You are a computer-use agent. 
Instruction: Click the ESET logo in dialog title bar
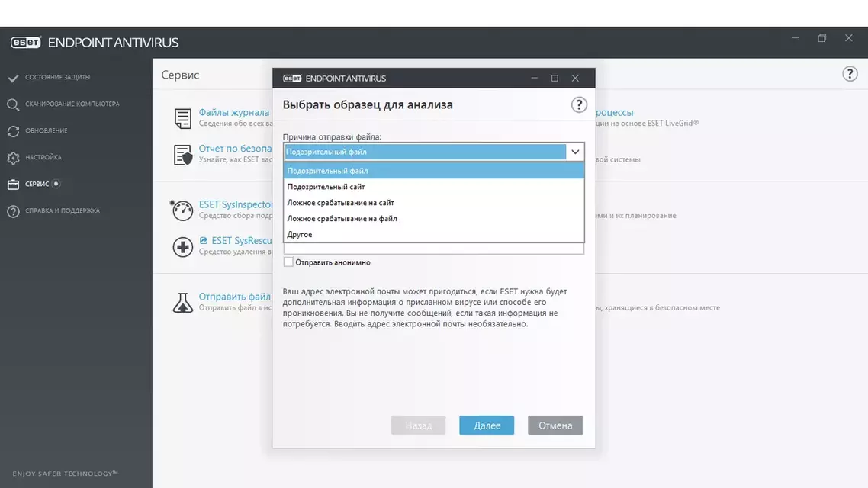click(x=292, y=79)
